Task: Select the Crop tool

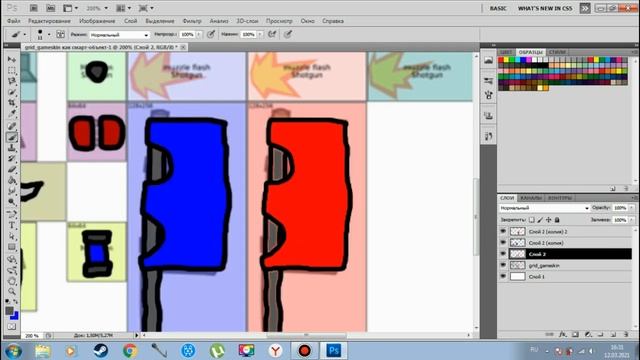Action: pos(11,103)
